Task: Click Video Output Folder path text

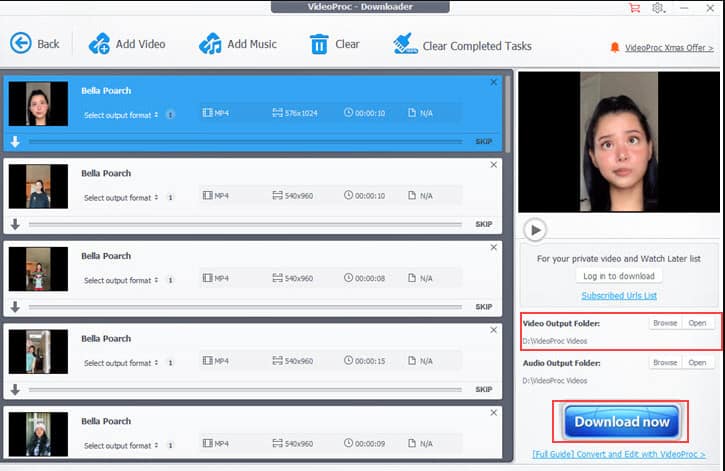Action: pyautogui.click(x=555, y=341)
